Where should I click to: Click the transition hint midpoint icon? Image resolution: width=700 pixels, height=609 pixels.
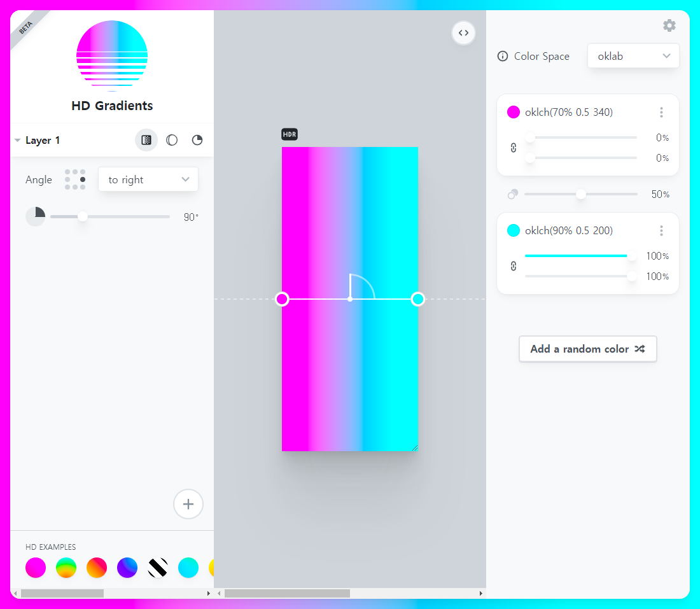(513, 194)
